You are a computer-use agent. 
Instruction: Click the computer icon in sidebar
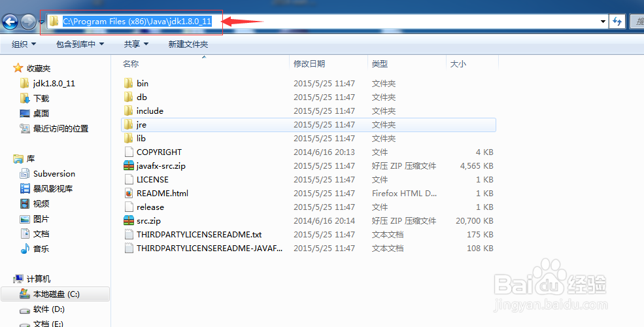click(18, 279)
